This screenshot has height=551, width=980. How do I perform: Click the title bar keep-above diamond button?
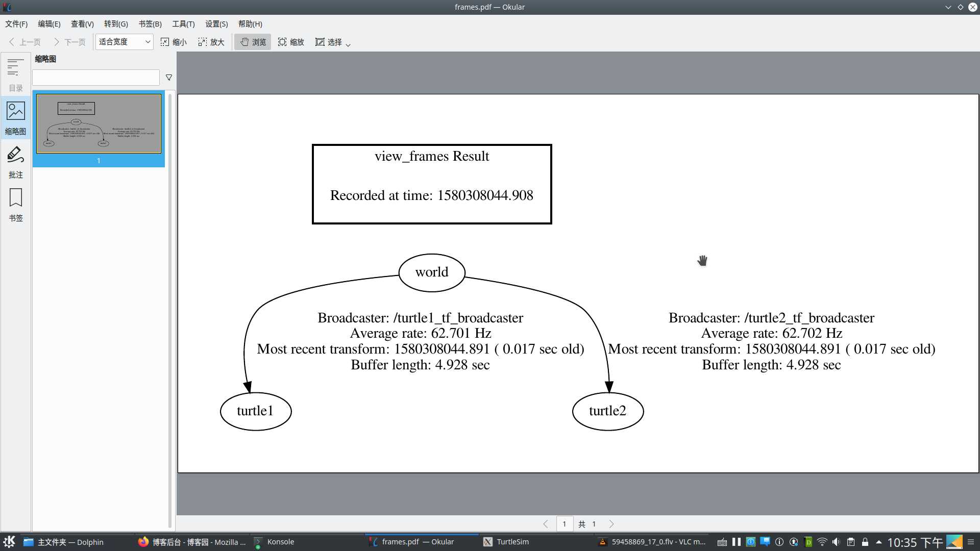[x=961, y=7]
